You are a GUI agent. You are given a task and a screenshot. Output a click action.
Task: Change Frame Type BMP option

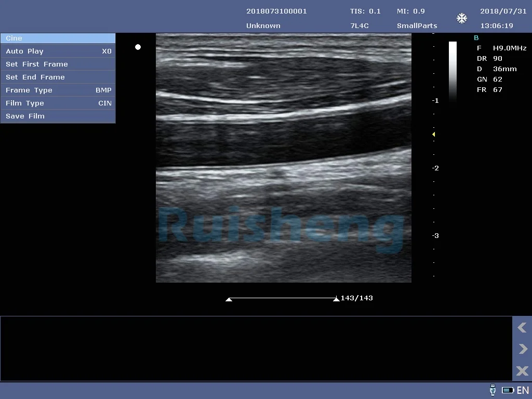pyautogui.click(x=58, y=90)
